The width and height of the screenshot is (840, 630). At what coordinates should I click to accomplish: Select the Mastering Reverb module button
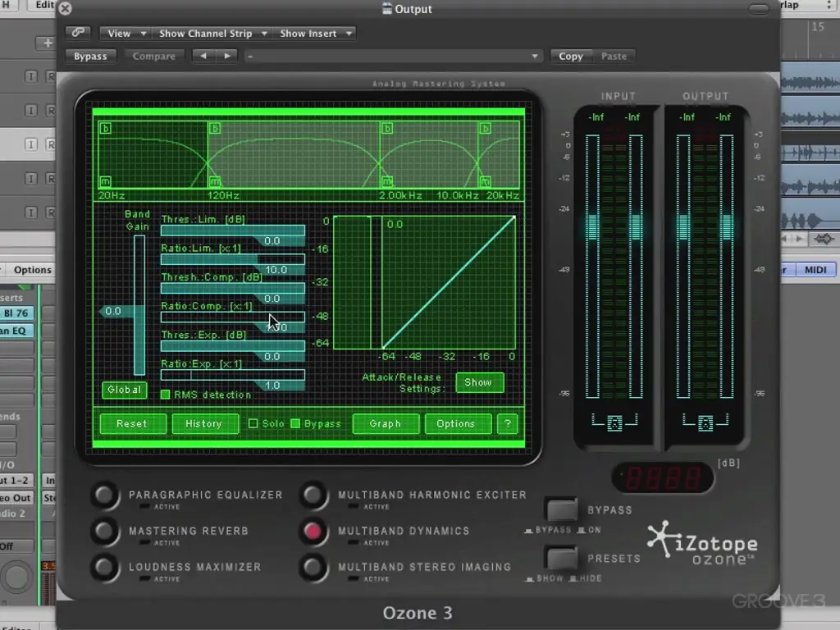pos(105,532)
